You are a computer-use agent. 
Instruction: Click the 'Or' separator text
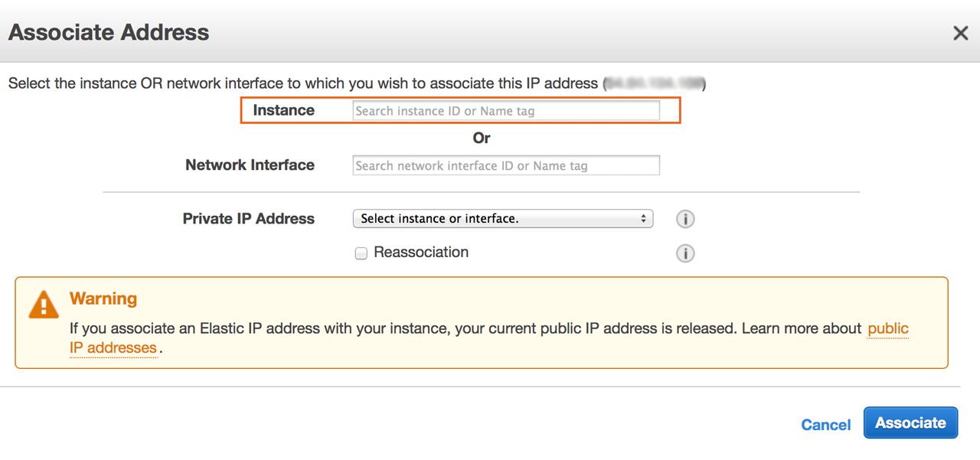[482, 139]
